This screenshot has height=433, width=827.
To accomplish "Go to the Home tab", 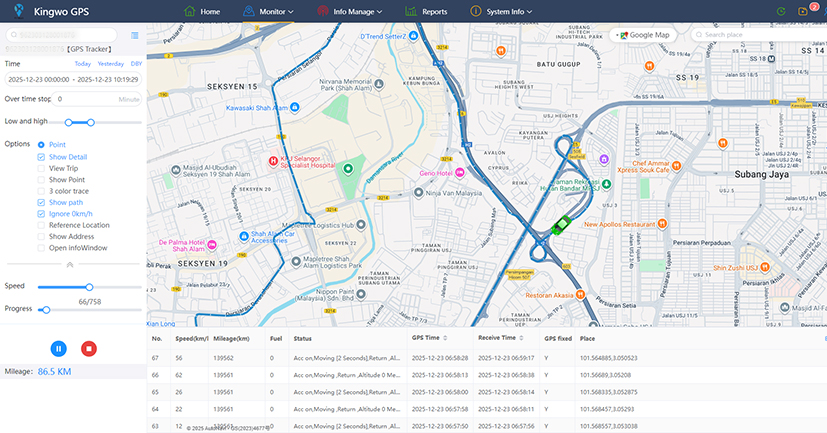I will click(x=202, y=11).
